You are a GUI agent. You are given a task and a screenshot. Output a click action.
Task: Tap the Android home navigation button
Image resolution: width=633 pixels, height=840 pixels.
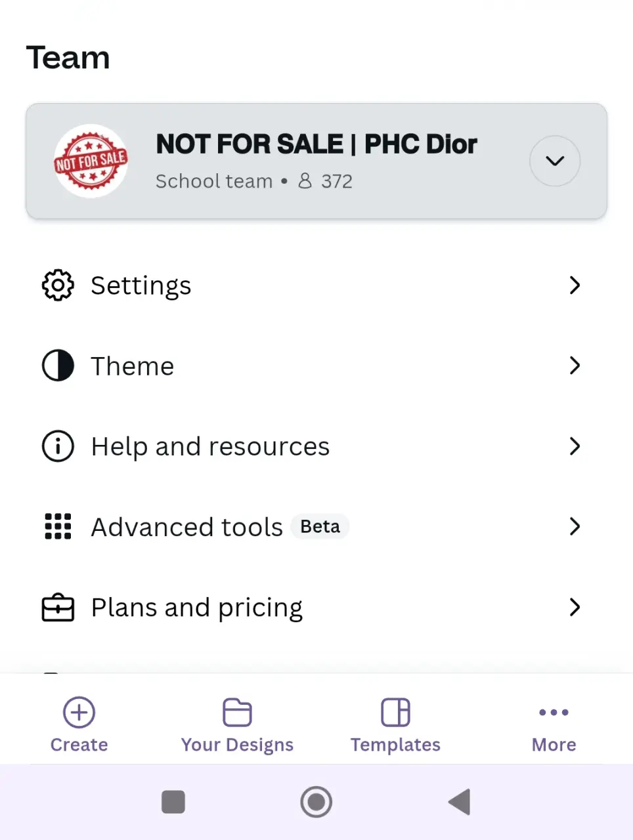click(x=316, y=802)
